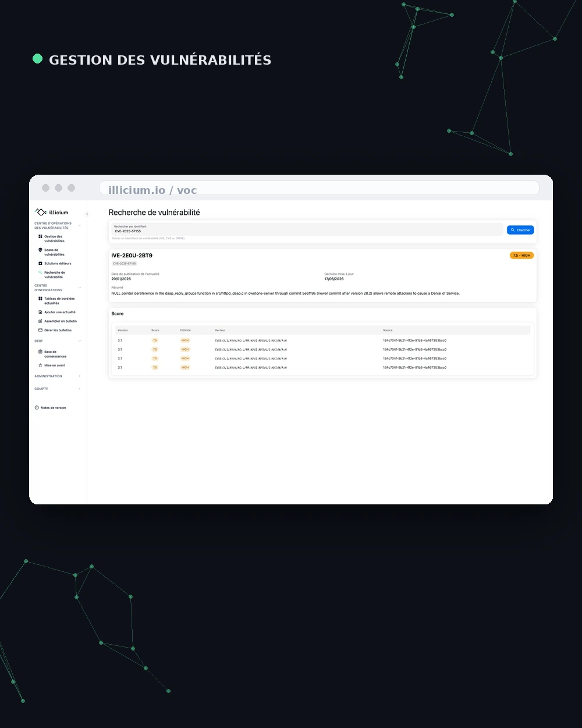Click the last update date 17/06/2026

pyautogui.click(x=334, y=279)
